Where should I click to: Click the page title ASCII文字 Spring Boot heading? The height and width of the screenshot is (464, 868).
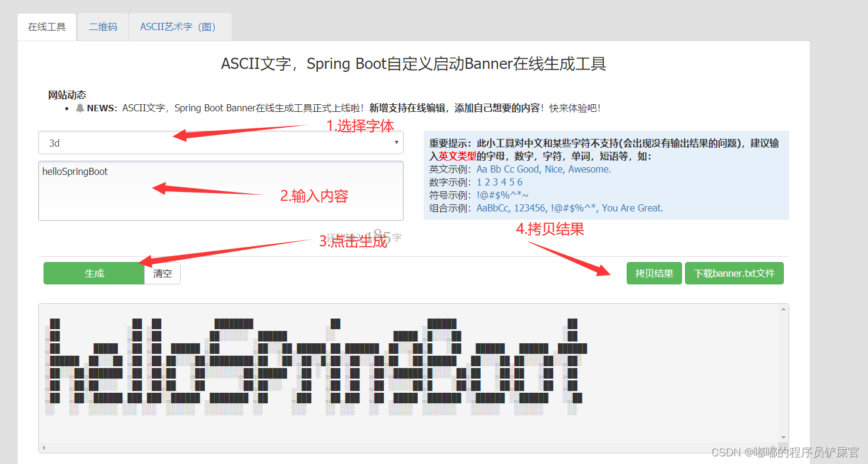[414, 64]
